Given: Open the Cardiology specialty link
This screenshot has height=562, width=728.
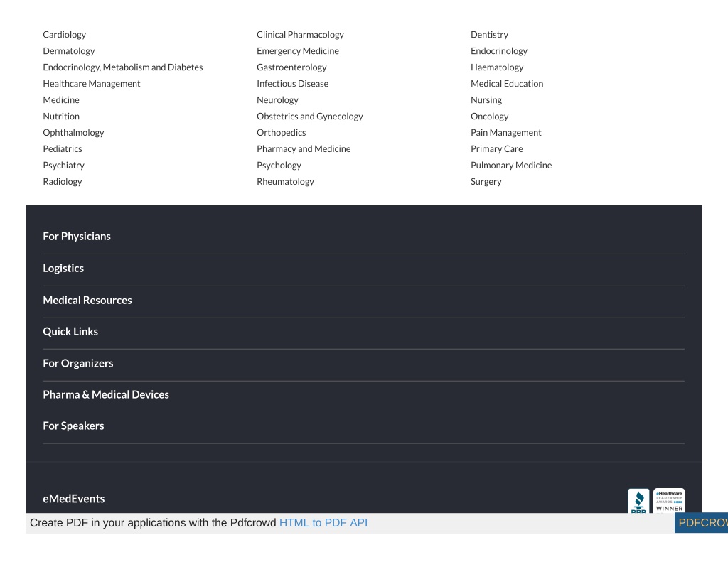Looking at the screenshot, I should 65,35.
